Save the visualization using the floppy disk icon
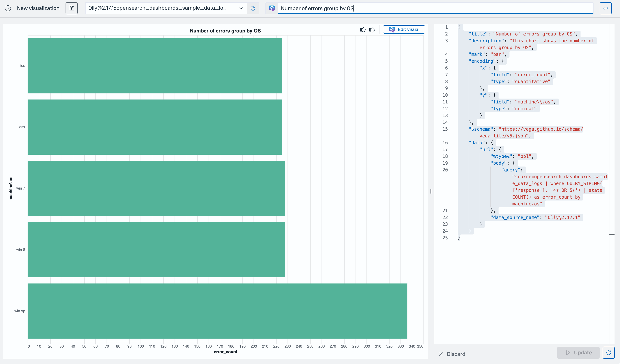Image resolution: width=620 pixels, height=364 pixels. point(71,8)
